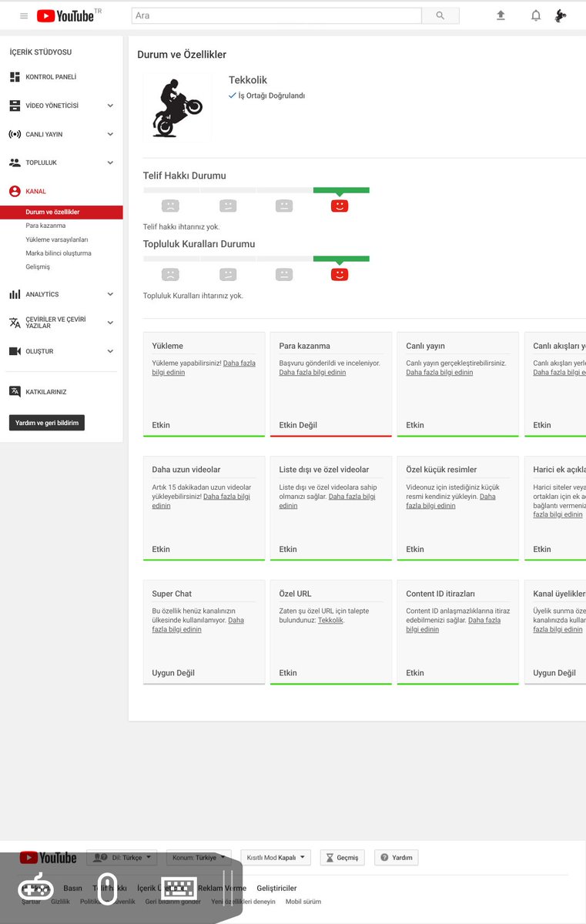Expand the Analytics section chevron
Screen dimensions: 586x924
[x=110, y=294]
